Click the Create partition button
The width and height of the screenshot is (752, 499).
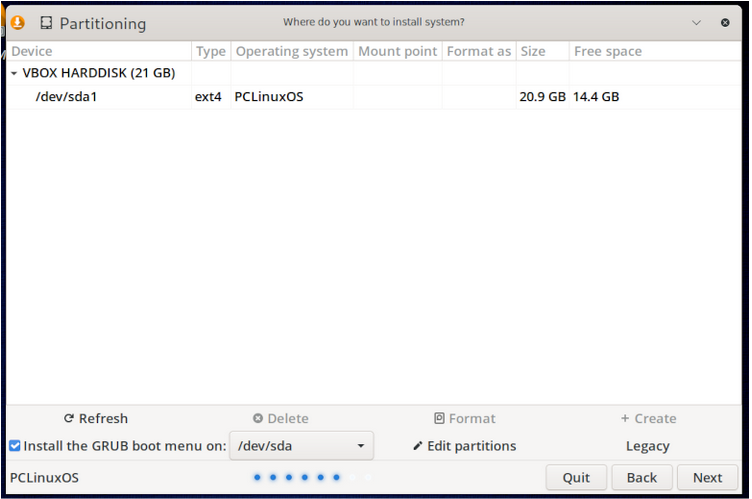[x=648, y=418]
